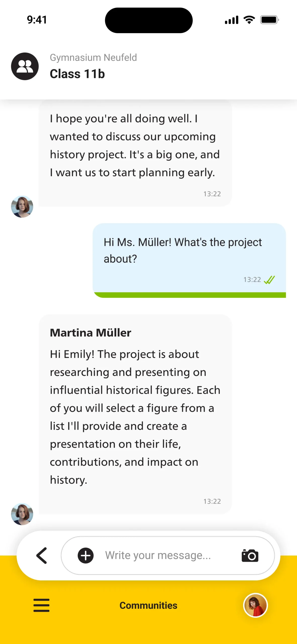Select the "What's the project about?" message bubble
Image resolution: width=297 pixels, height=644 pixels.
(x=189, y=254)
